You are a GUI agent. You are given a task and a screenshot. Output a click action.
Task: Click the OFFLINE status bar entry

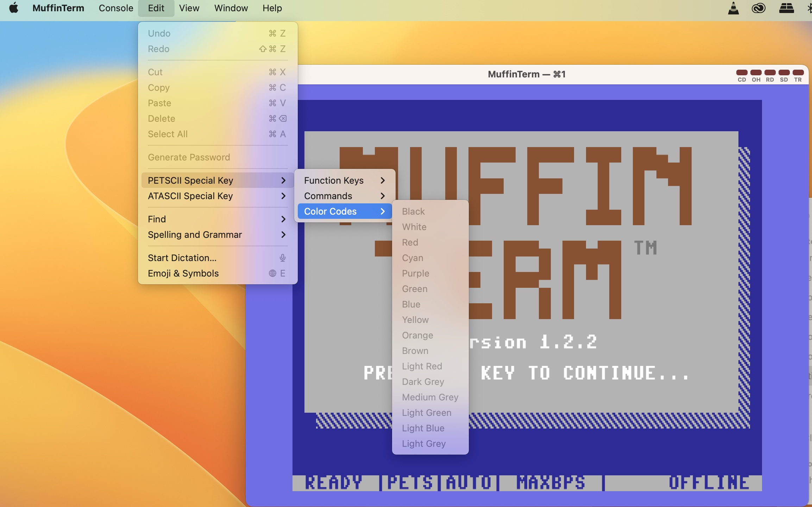[709, 483]
